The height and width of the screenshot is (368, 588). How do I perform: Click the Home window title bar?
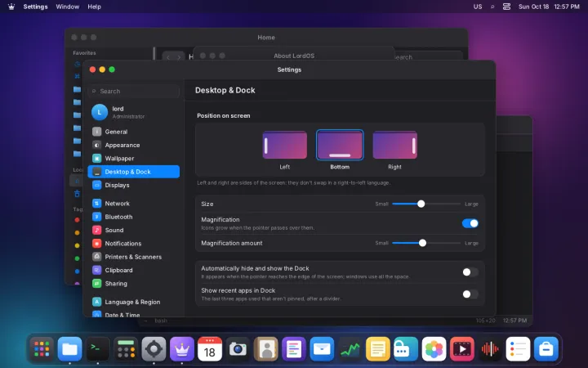[266, 37]
